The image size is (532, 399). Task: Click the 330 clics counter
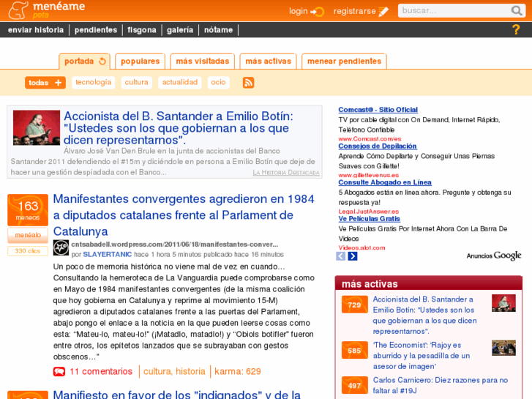pyautogui.click(x=28, y=251)
